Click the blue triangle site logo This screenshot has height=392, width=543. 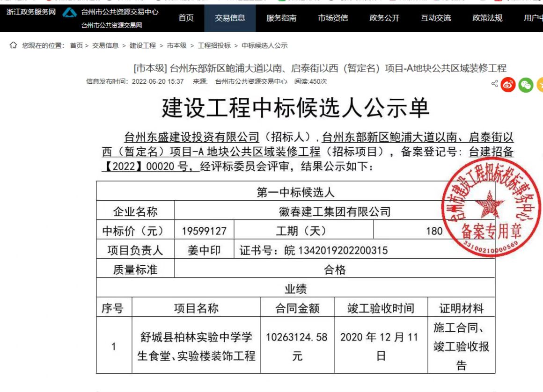click(69, 13)
